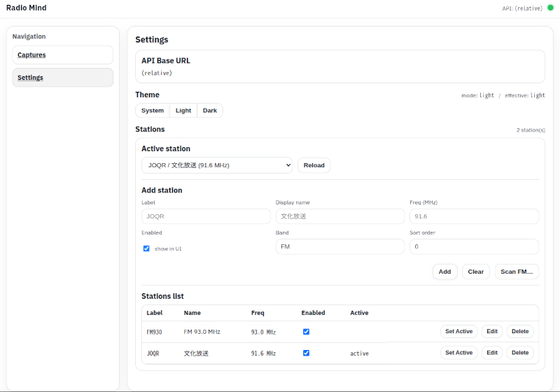Switch theme to Light
The image size is (560, 392).
click(x=183, y=111)
